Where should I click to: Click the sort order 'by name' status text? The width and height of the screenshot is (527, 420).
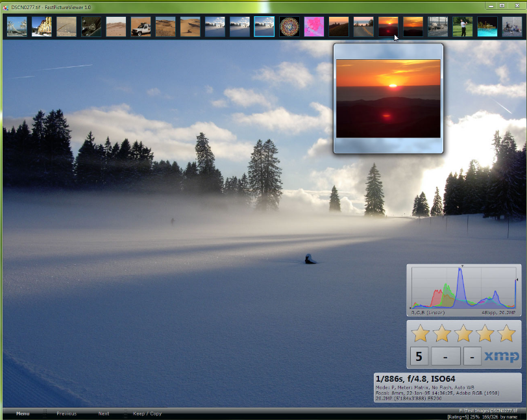pos(508,417)
